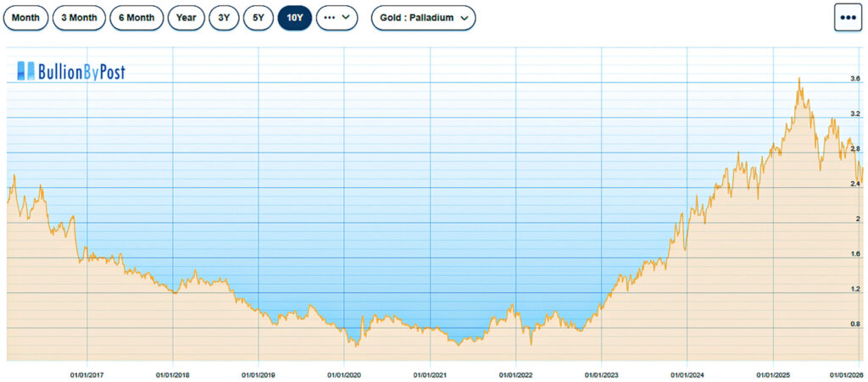Click the 01/01/2025 axis label

click(773, 375)
